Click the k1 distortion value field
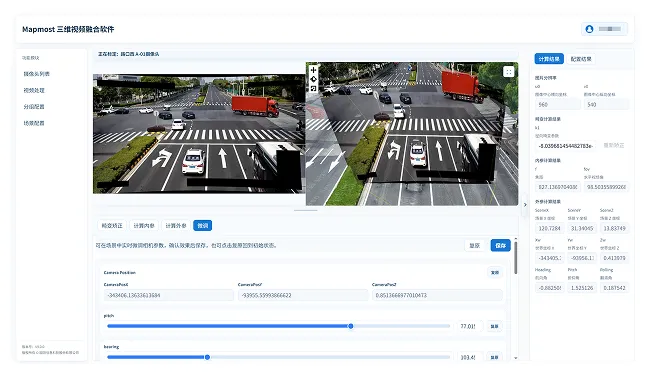Screen dimensions: 650x374 (565, 146)
